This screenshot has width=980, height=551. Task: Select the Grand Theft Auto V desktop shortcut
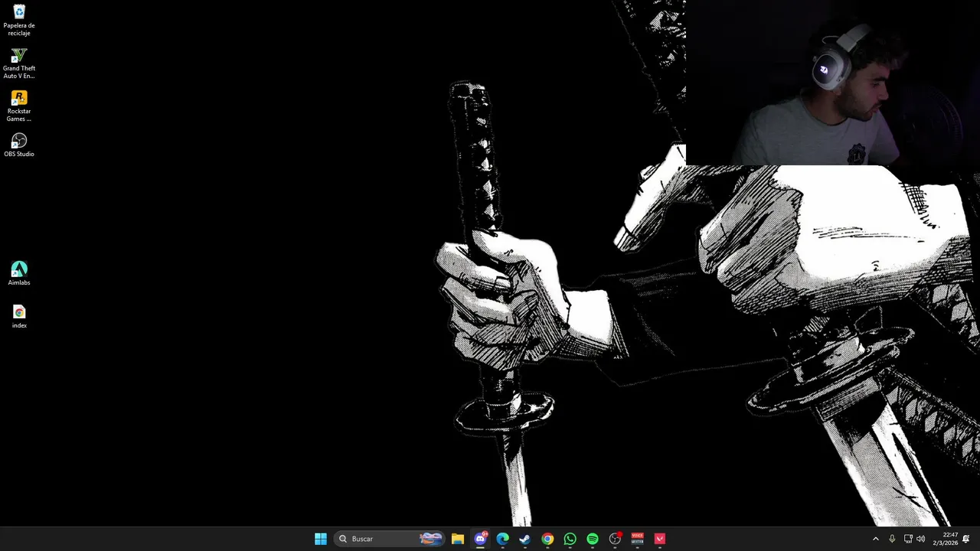pos(19,64)
